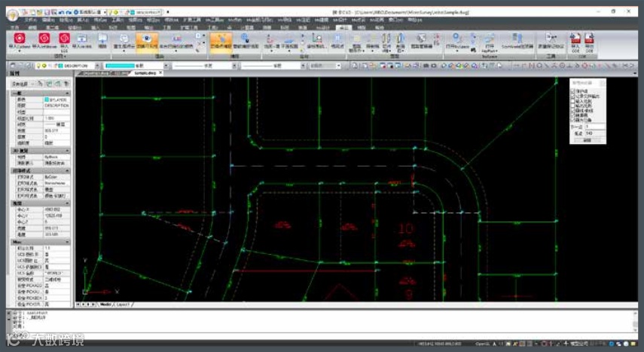
Task: Close the Sample.dwg document tab
Action: pos(160,73)
